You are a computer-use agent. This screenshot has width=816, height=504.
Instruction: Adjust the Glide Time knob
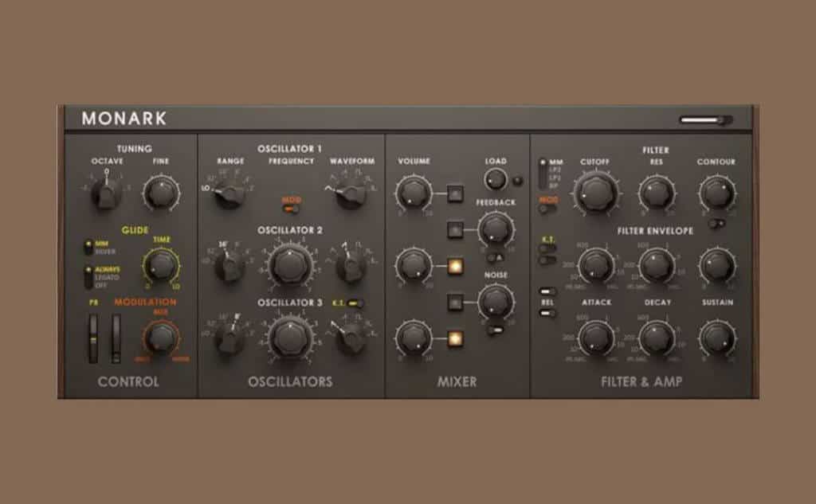coord(161,266)
